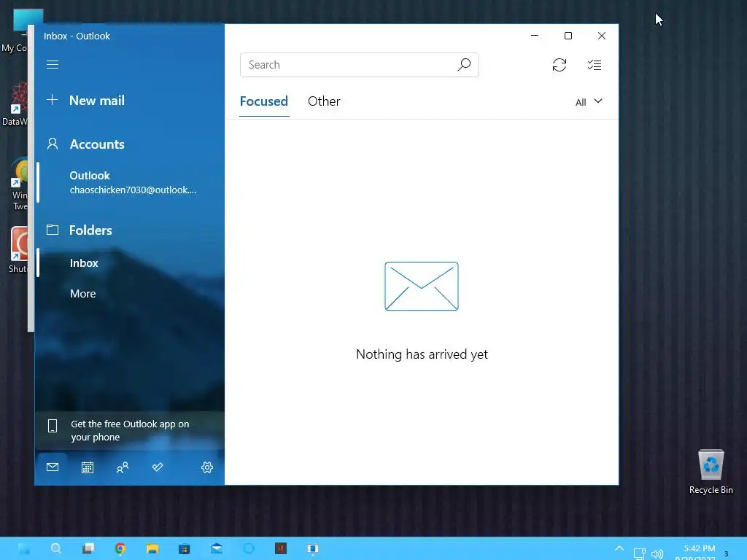Image resolution: width=747 pixels, height=560 pixels.
Task: Open the People contacts icon
Action: tap(123, 467)
